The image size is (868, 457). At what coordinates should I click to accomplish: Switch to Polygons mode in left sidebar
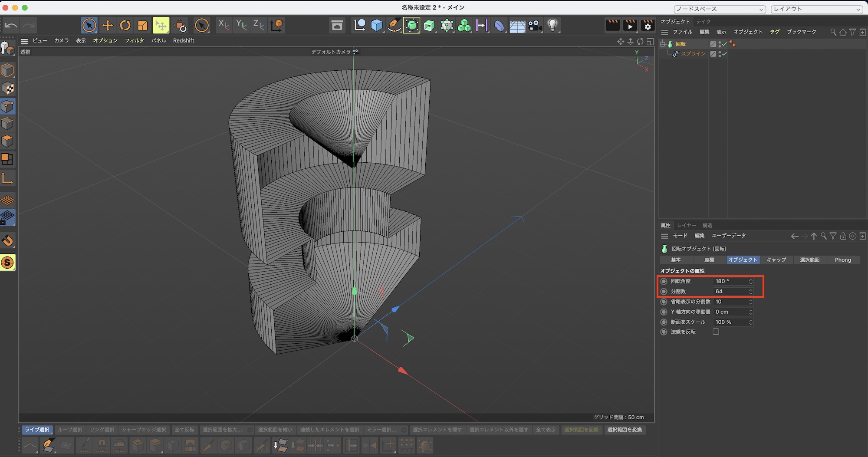(x=7, y=141)
